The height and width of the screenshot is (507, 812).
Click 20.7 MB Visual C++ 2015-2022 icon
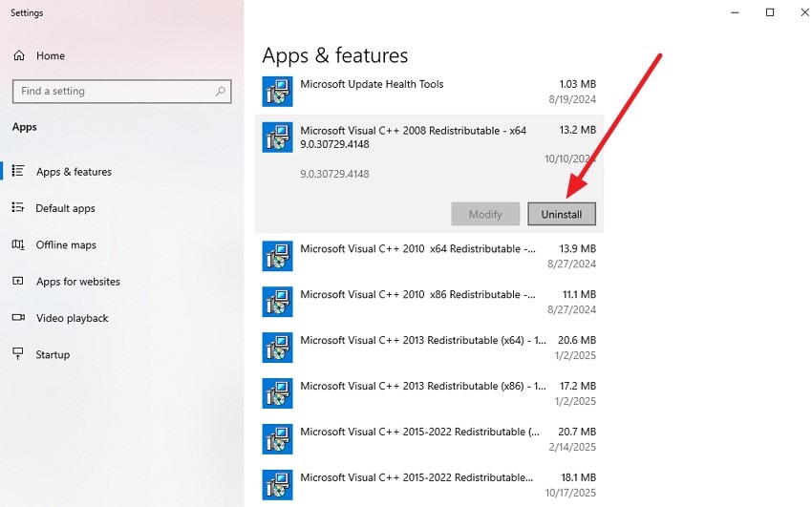(278, 438)
